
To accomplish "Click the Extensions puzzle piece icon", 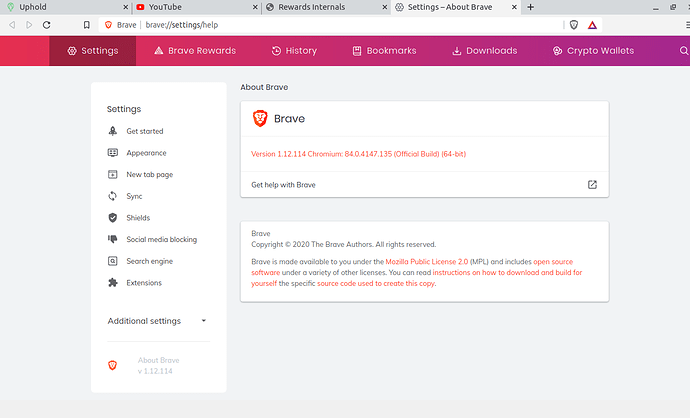I will tap(113, 282).
